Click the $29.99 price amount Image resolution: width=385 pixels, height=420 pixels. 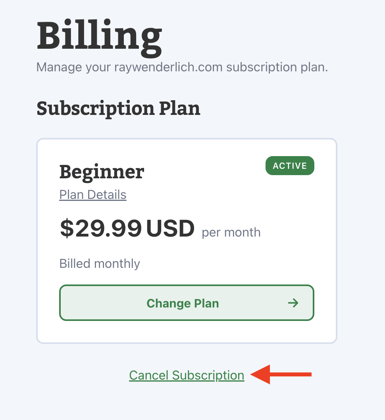click(x=101, y=229)
